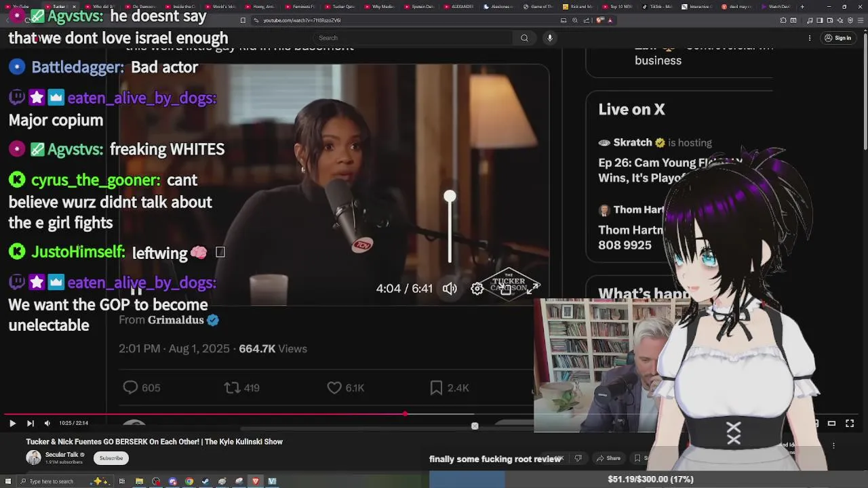Start voice search with microphone
868x488 pixels.
coord(550,38)
